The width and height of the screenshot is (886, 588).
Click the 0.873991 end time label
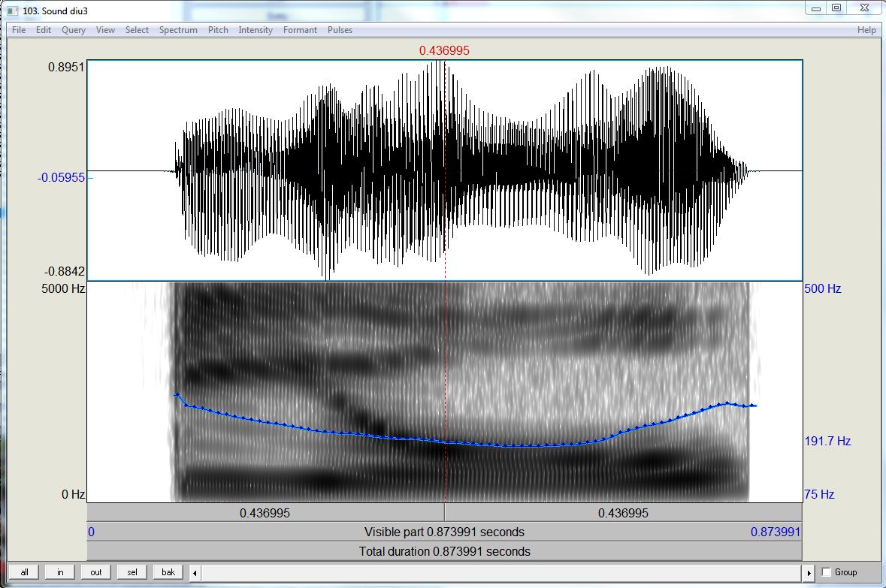click(776, 532)
